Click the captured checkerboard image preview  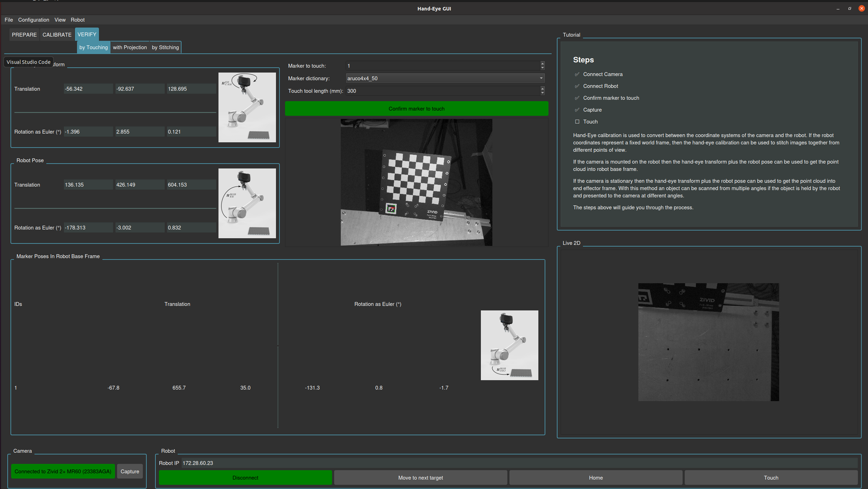[x=416, y=182]
